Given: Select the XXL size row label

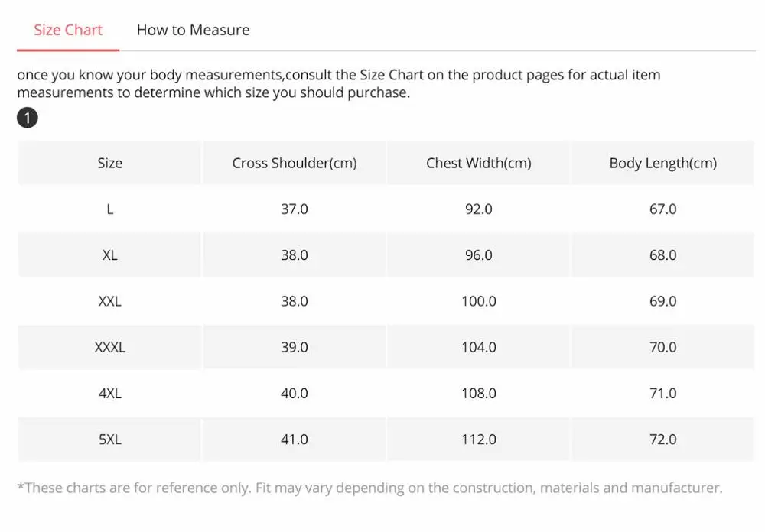Looking at the screenshot, I should [x=110, y=301].
